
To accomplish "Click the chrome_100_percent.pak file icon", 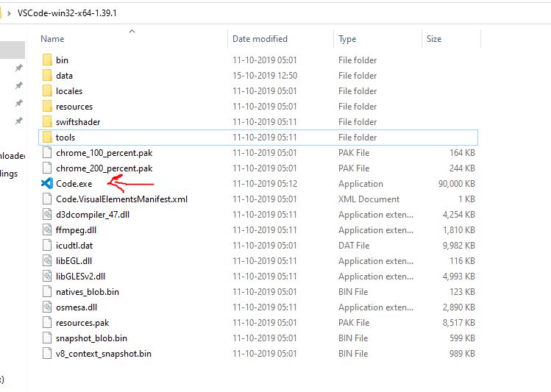I will pyautogui.click(x=47, y=153).
